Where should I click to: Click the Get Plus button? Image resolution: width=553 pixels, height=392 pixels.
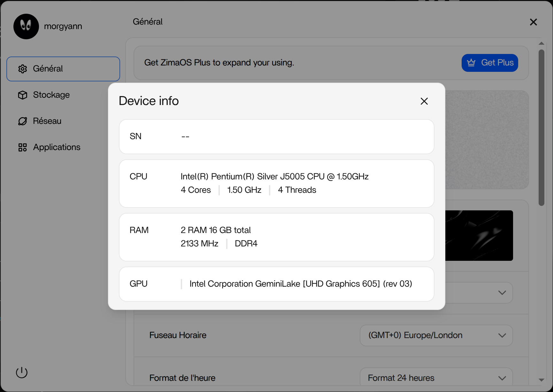coord(490,63)
